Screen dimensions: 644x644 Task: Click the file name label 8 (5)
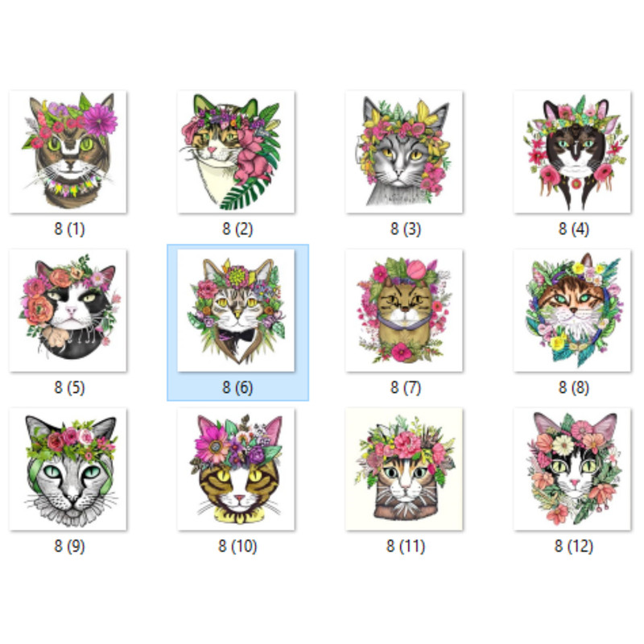(x=69, y=387)
